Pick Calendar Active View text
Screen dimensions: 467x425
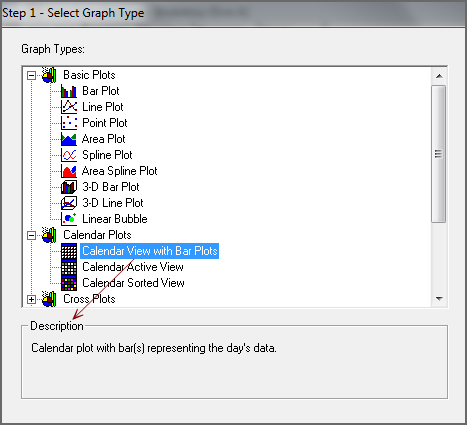click(x=133, y=267)
